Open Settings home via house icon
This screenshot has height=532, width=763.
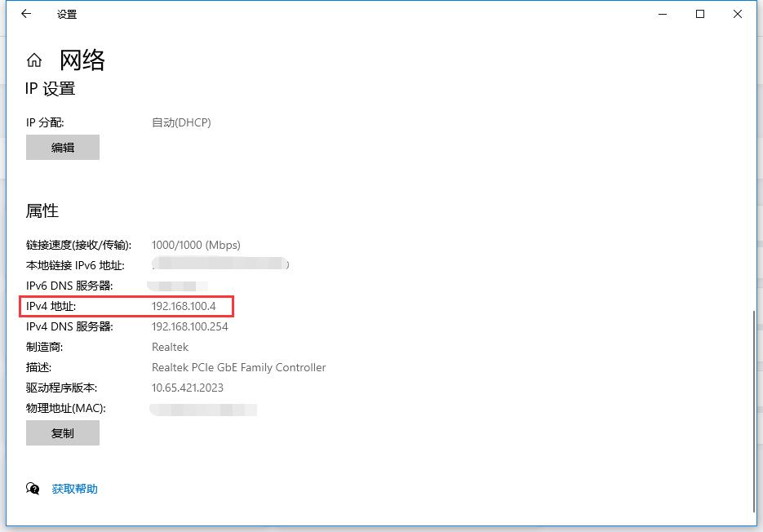point(34,60)
